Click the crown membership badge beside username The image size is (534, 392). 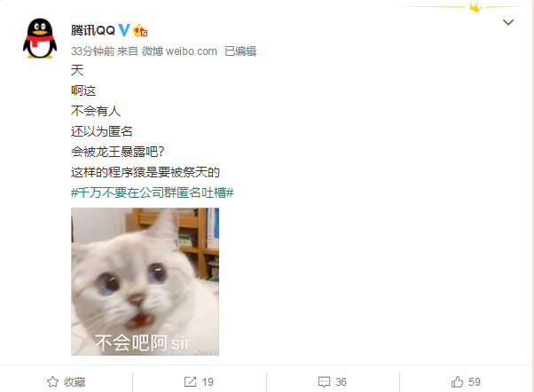tap(140, 31)
